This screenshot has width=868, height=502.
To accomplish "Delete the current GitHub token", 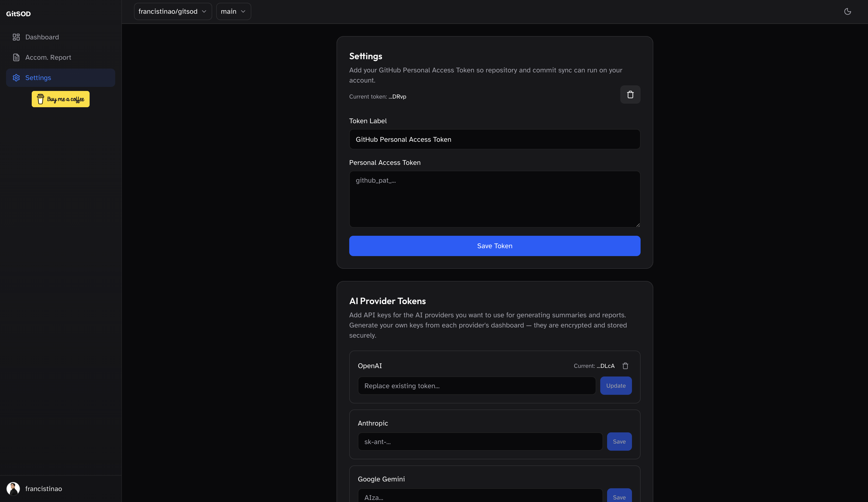I will pyautogui.click(x=630, y=95).
